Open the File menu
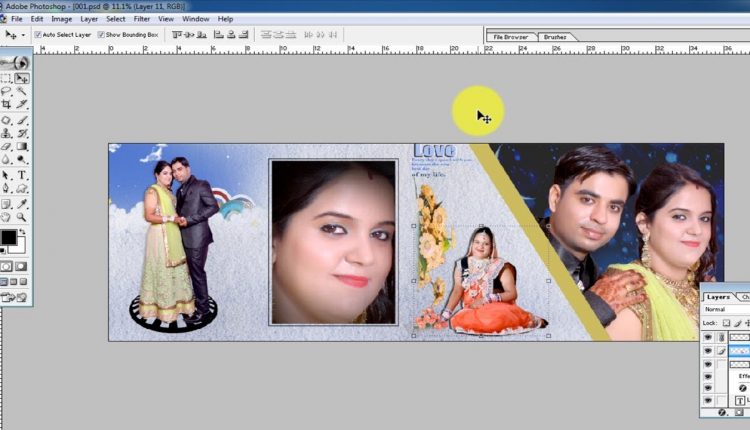750x430 pixels. 17,19
